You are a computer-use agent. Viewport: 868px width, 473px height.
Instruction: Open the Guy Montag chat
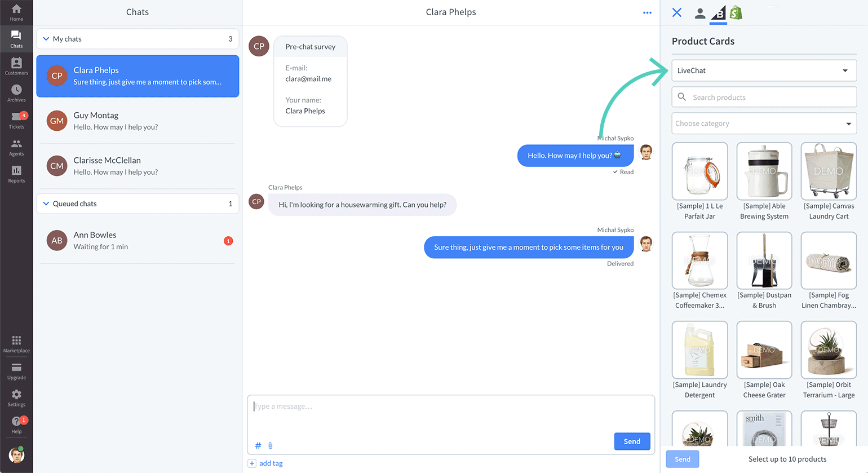coord(138,121)
